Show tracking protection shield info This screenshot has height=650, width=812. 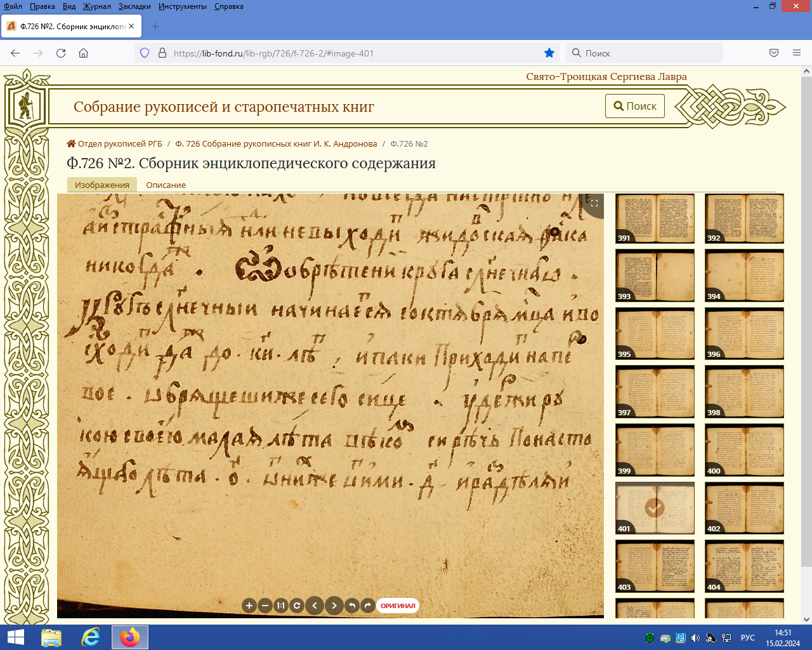(145, 53)
